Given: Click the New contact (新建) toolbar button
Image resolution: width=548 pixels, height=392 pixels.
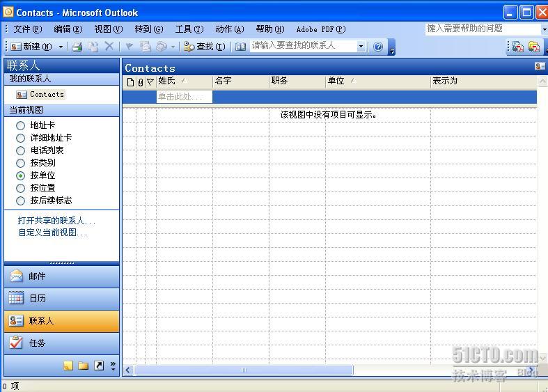Looking at the screenshot, I should [31, 47].
